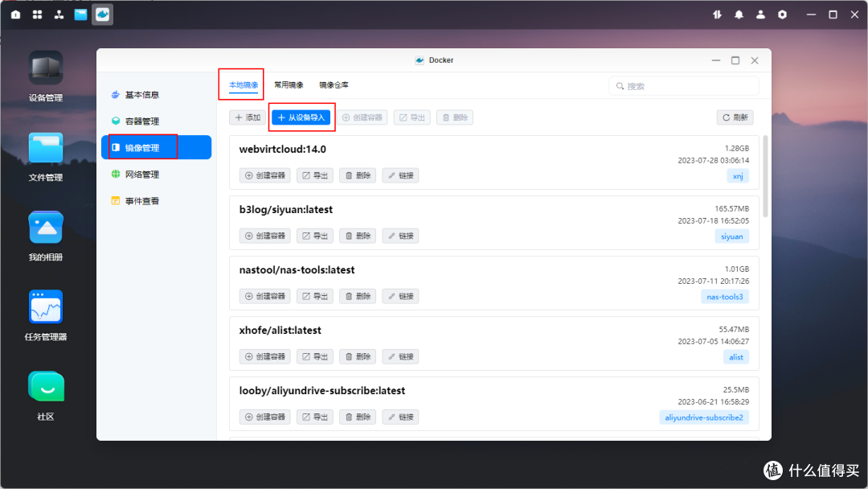Export the xhofe/alist:latest image

coord(315,356)
